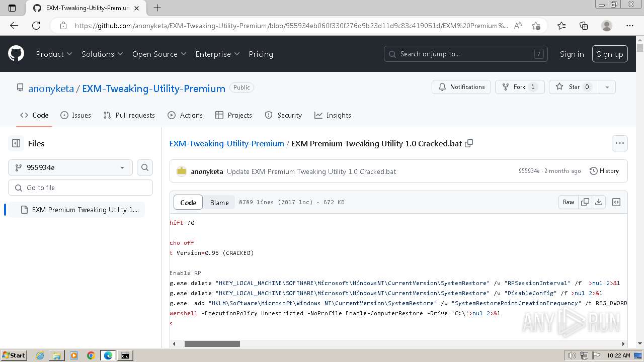Open the Issues tab
The height and width of the screenshot is (362, 644).
pos(75,115)
